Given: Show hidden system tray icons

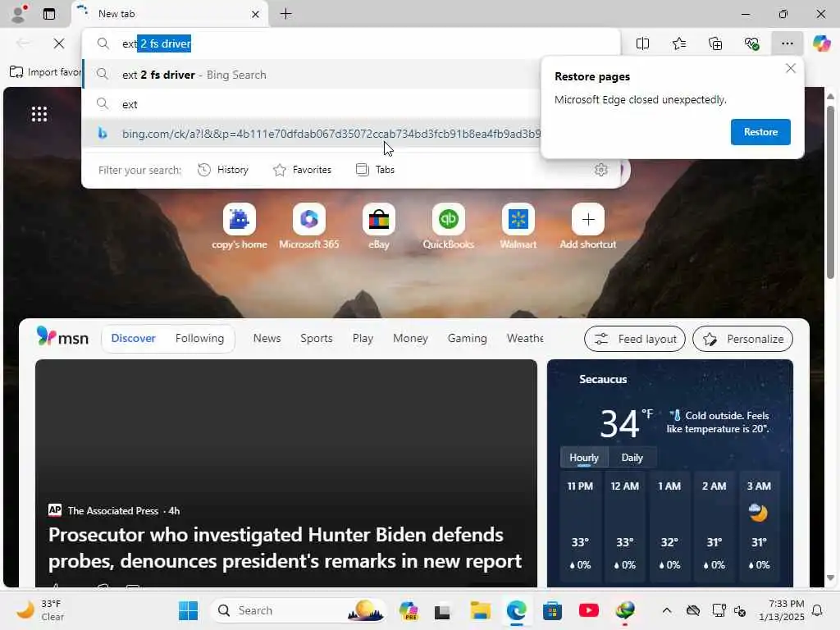Looking at the screenshot, I should (666, 610).
